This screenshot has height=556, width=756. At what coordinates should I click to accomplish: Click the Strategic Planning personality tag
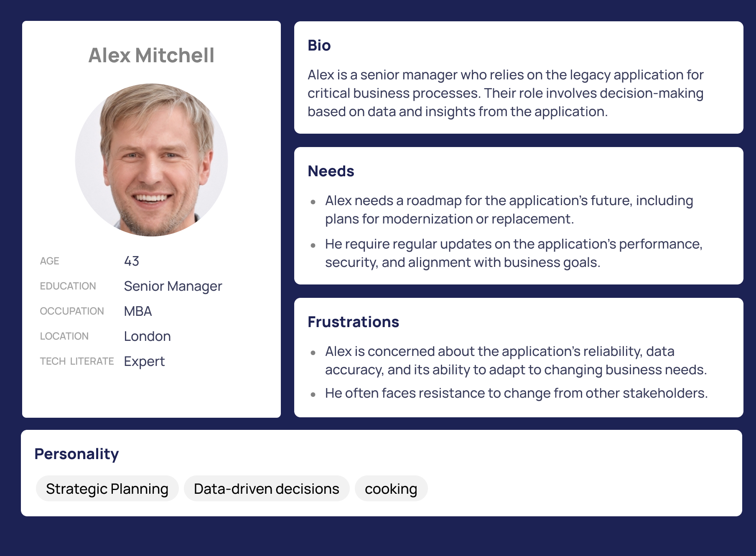pyautogui.click(x=107, y=488)
